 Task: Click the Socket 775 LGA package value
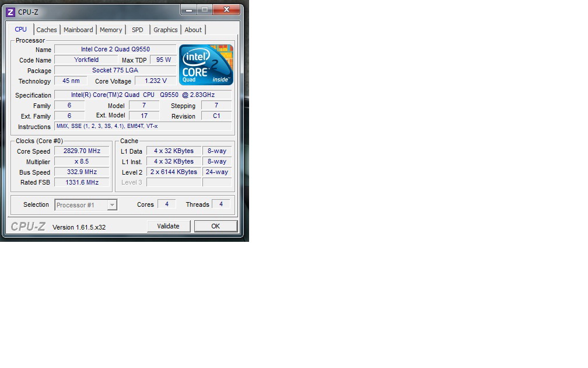click(116, 70)
